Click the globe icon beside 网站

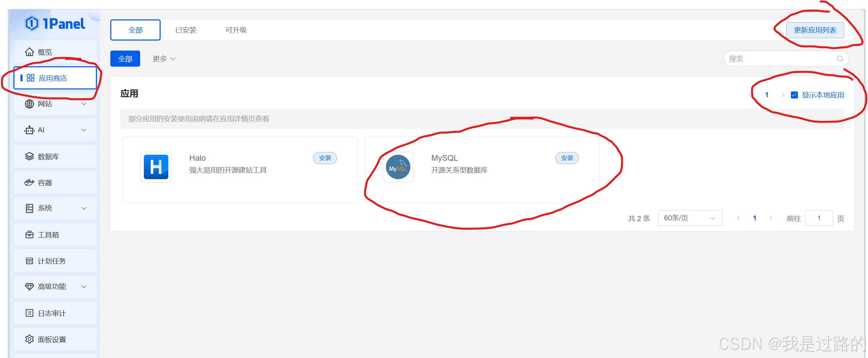coord(29,104)
